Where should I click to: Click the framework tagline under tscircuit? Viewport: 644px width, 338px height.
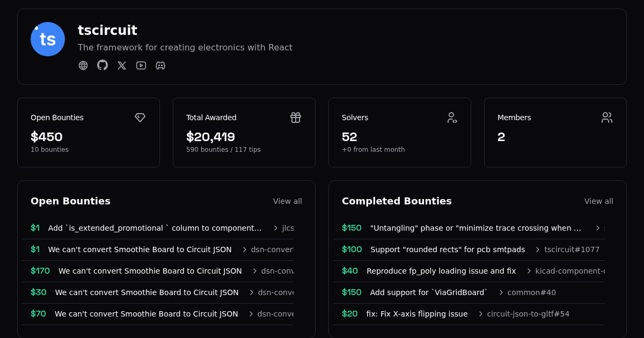(185, 47)
